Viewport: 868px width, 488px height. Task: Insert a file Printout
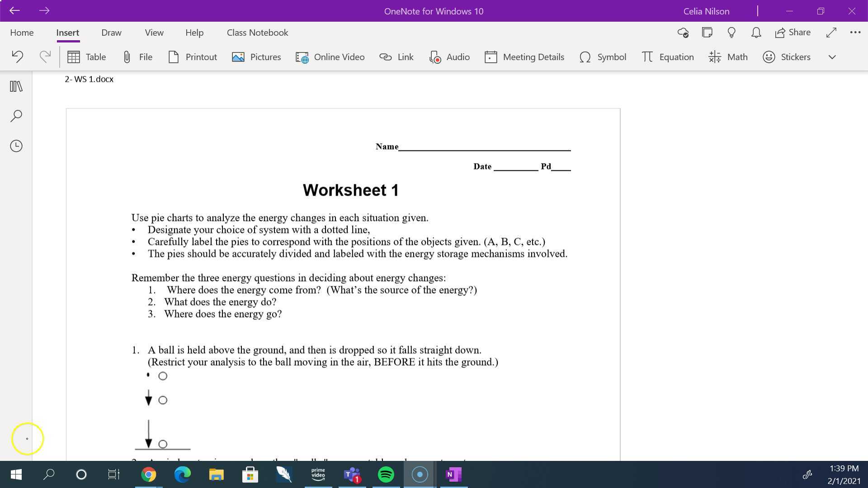(193, 57)
